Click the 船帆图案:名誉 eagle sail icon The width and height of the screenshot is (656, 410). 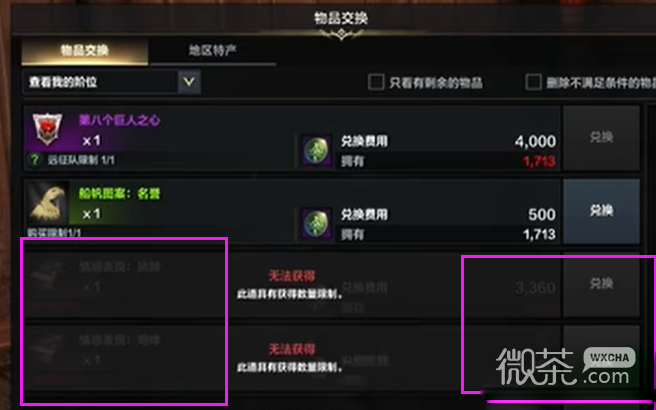(x=48, y=204)
